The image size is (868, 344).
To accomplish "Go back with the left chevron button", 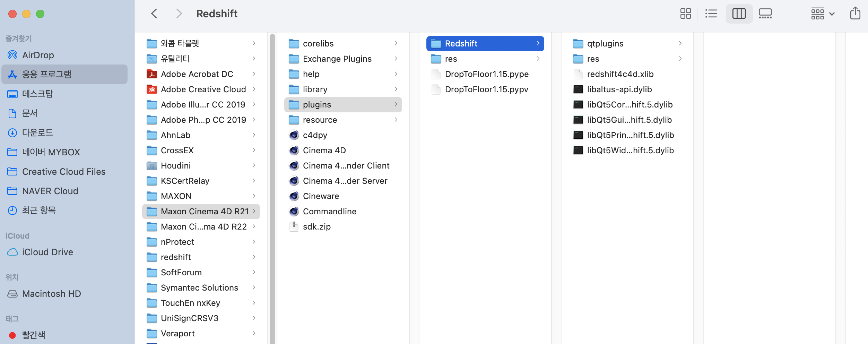I will tap(154, 14).
